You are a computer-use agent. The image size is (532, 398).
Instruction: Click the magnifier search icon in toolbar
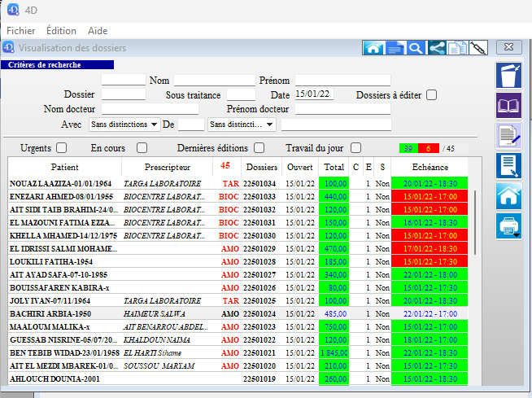point(415,48)
